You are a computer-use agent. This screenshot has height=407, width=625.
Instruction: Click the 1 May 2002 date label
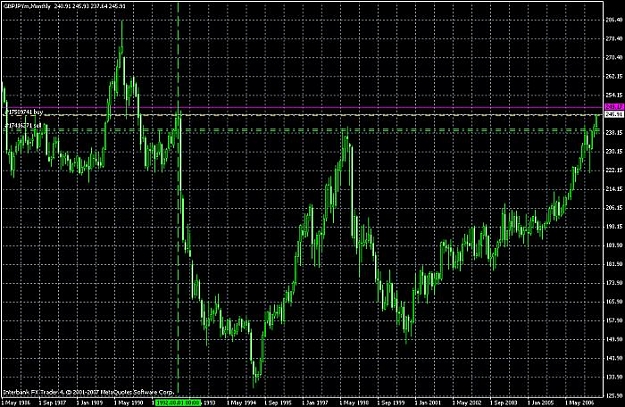(466, 403)
